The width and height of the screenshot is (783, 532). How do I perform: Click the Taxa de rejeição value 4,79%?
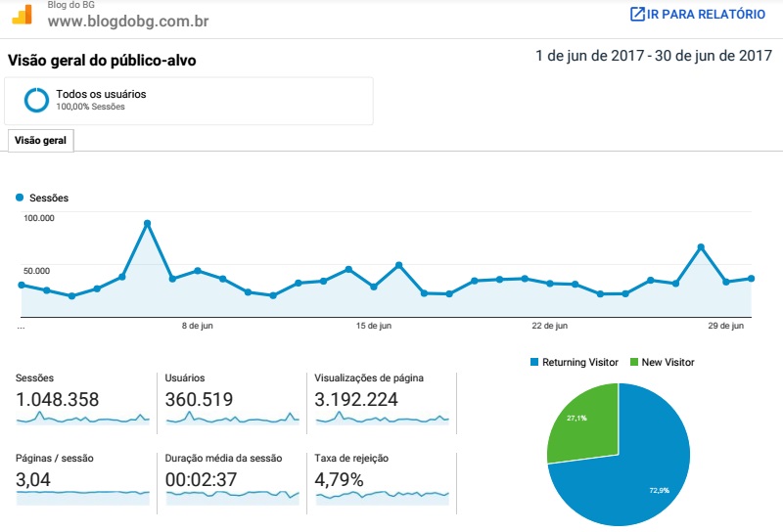coord(339,479)
